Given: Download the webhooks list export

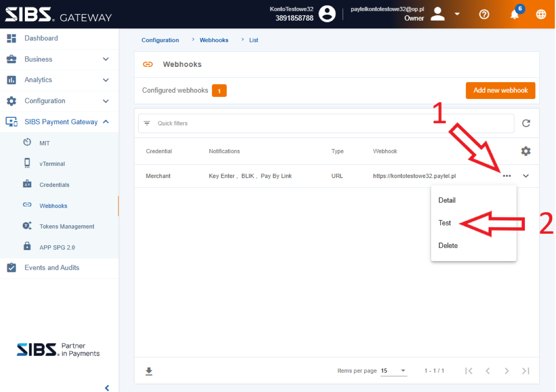Looking at the screenshot, I should tap(149, 371).
